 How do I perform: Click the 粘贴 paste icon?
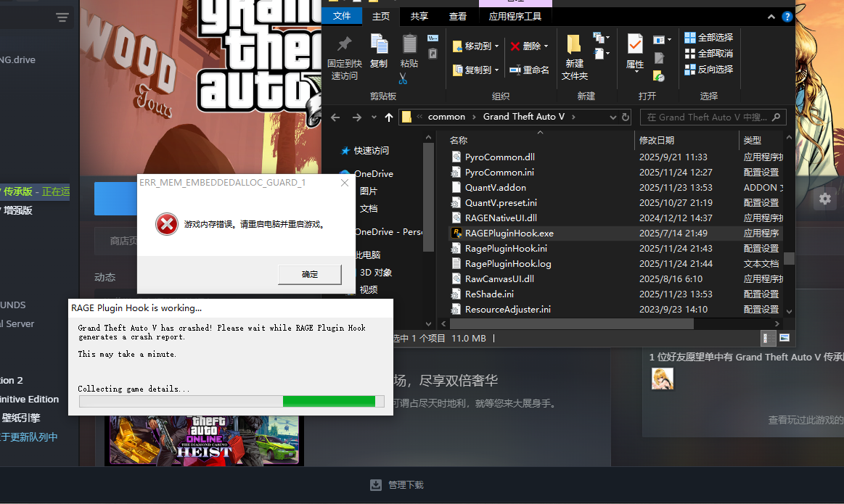[409, 45]
